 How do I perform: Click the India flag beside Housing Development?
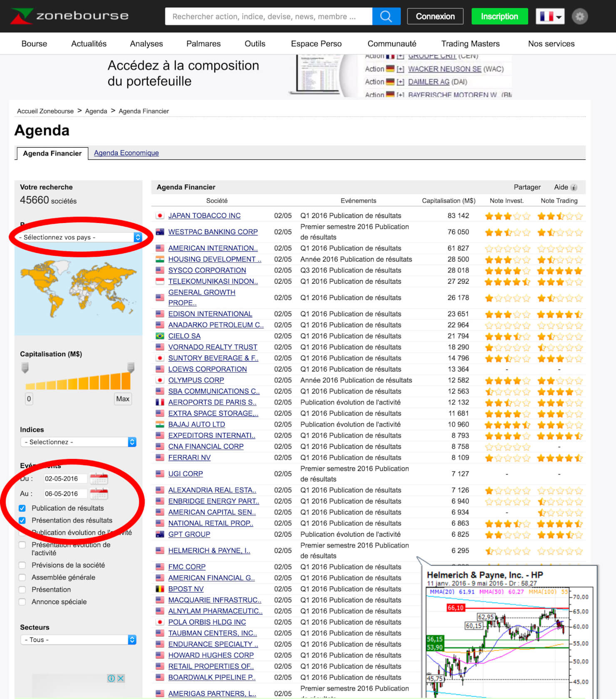(159, 259)
